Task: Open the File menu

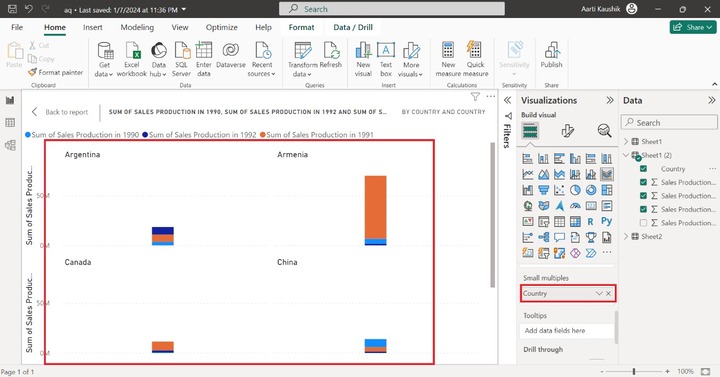Action: click(x=17, y=27)
